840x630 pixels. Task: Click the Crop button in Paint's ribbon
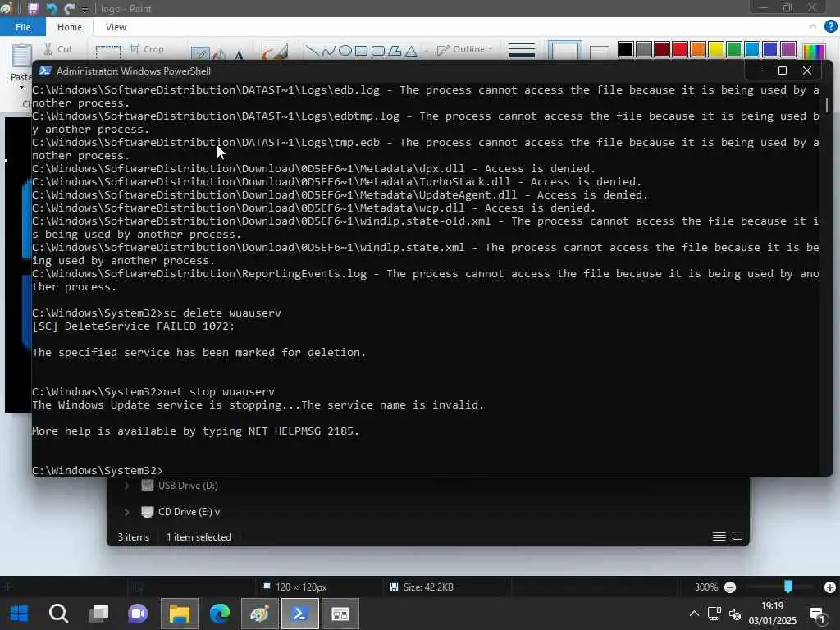[x=146, y=49]
